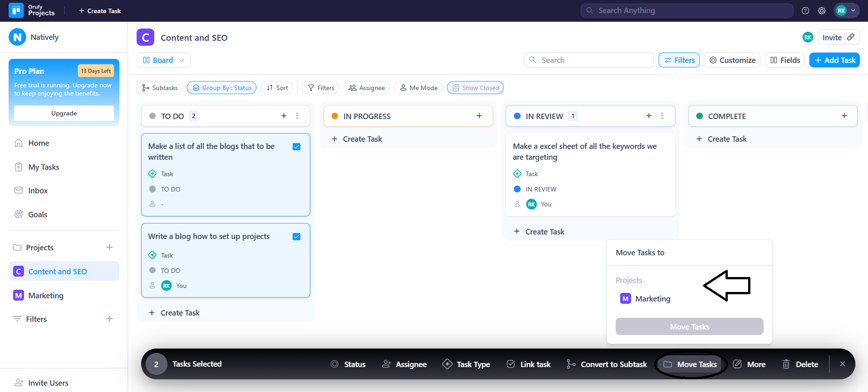The height and width of the screenshot is (392, 868).
Task: Open settings via the gear icon
Action: pos(821,11)
